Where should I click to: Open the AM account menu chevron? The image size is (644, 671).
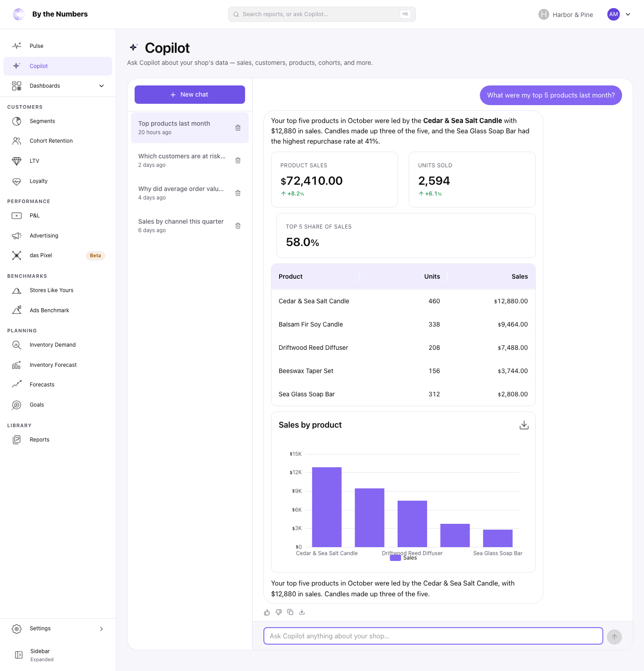(x=628, y=14)
